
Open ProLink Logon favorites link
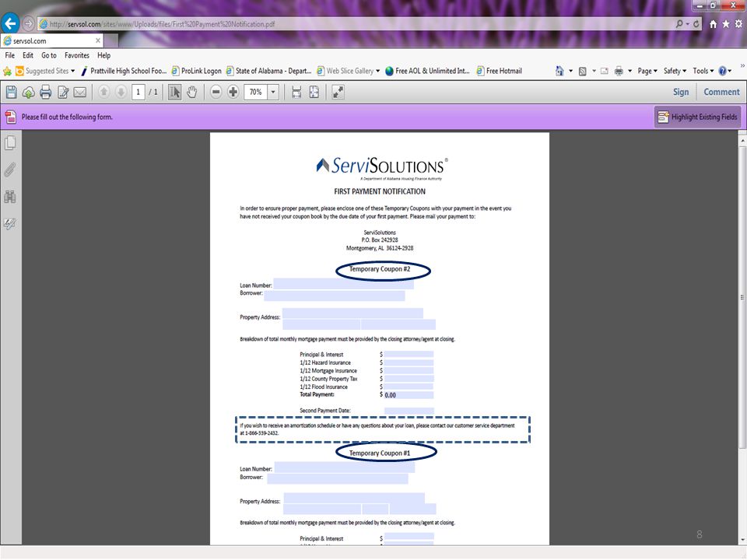tap(196, 71)
